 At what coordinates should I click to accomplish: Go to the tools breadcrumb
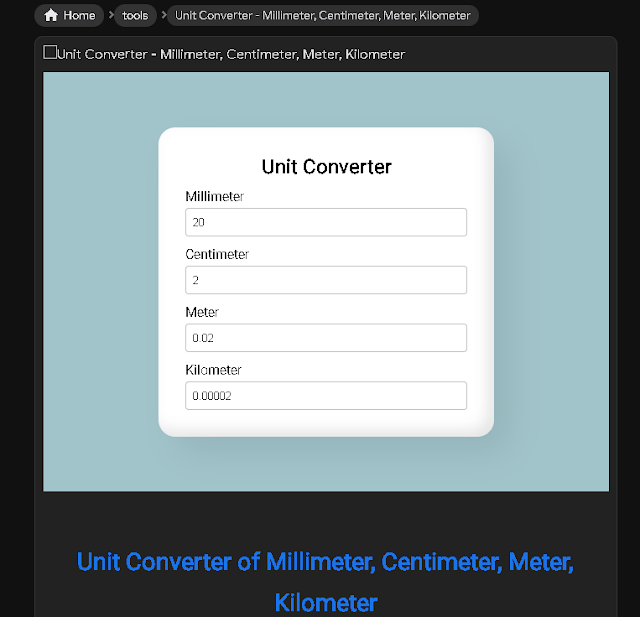(135, 15)
